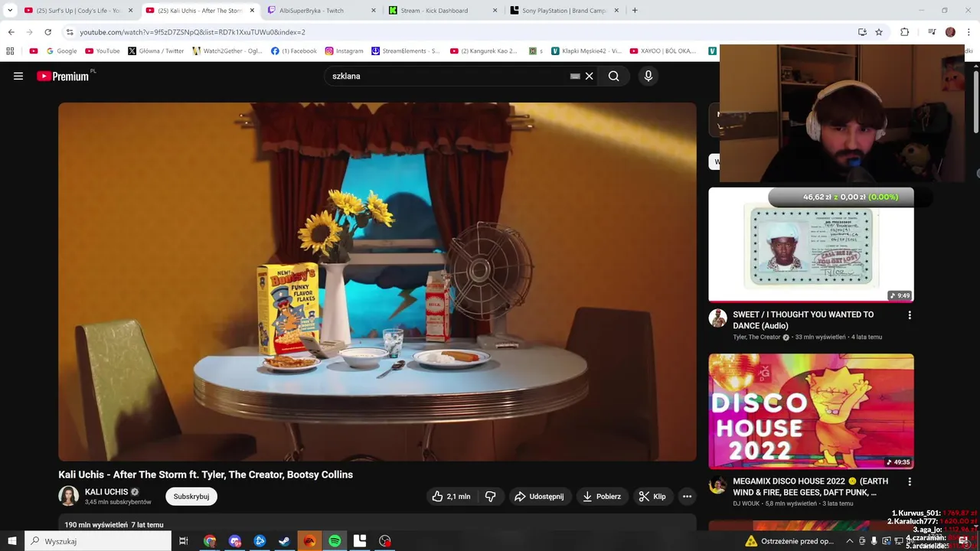Open Tyler, The Creator channel avatar
This screenshot has height=551, width=980.
(x=717, y=318)
